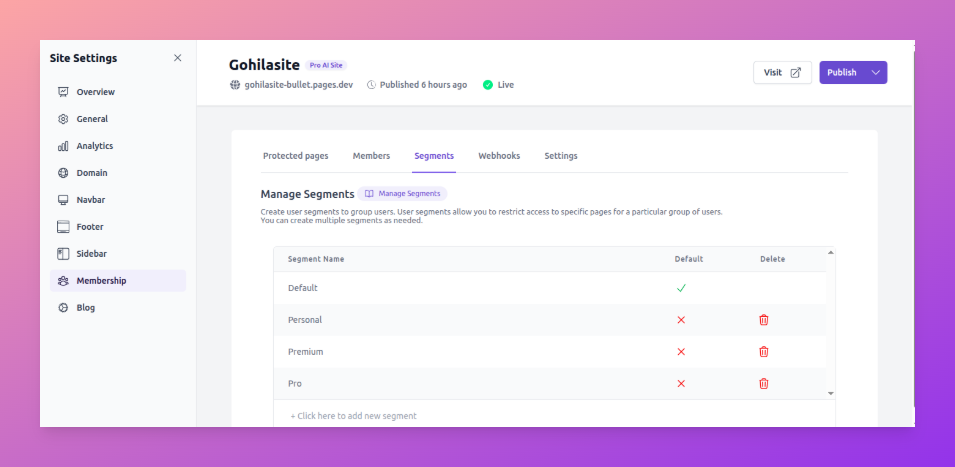Open Analytics settings from sidebar
This screenshot has width=955, height=467.
[x=94, y=146]
